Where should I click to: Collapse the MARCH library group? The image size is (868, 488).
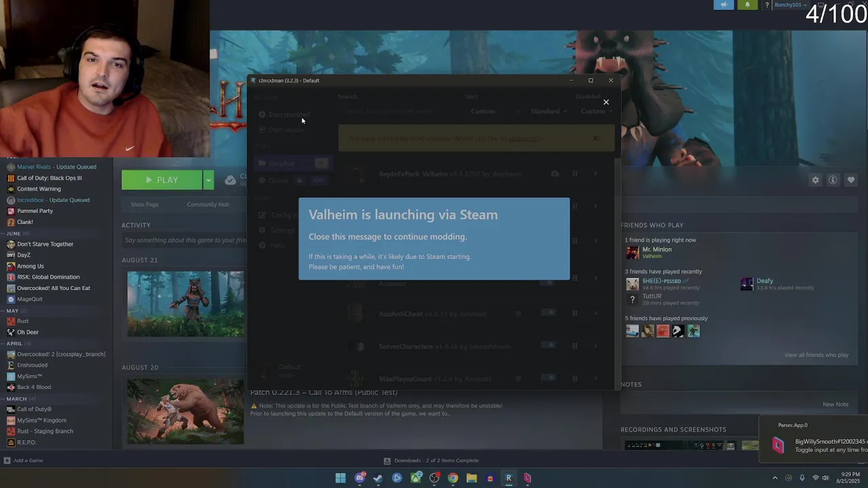click(x=17, y=399)
